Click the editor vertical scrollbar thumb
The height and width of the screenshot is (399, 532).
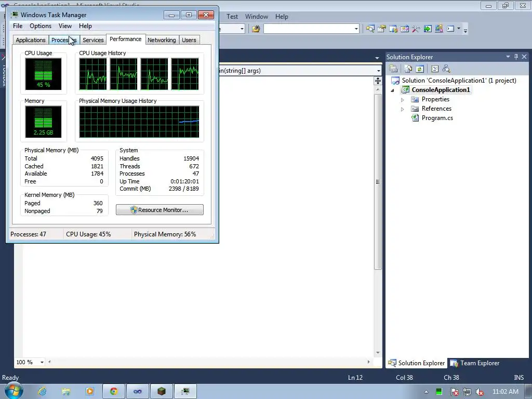pos(378,182)
